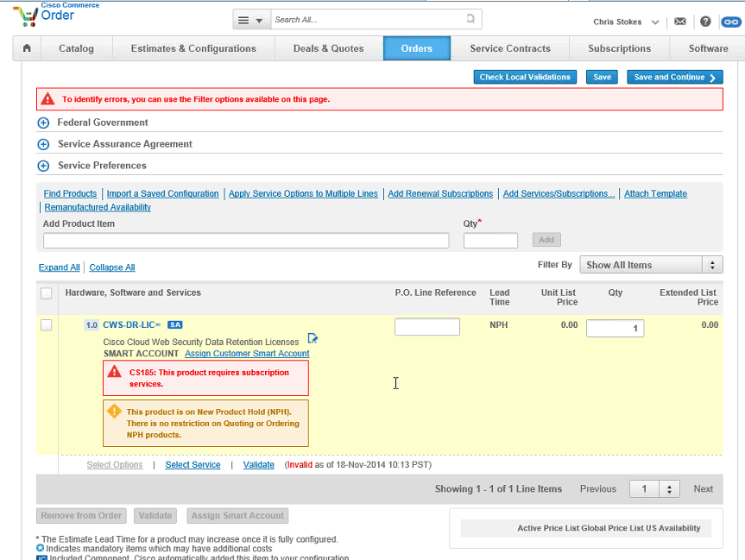Viewport: 745px width, 560px height.
Task: Click Remove from Order button
Action: [x=81, y=515]
